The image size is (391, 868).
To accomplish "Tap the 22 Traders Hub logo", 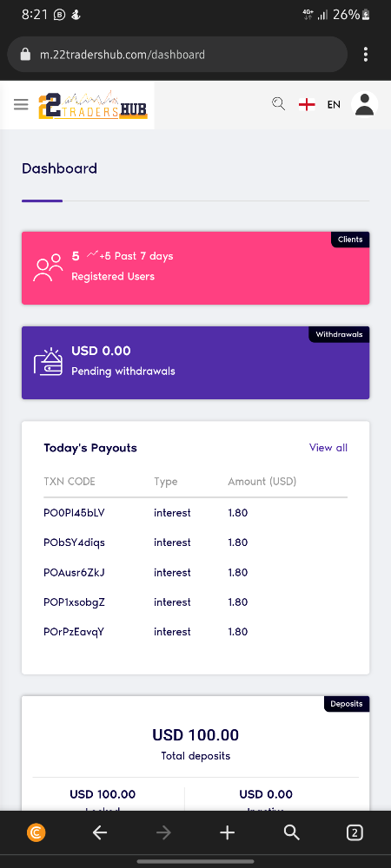I will (93, 105).
